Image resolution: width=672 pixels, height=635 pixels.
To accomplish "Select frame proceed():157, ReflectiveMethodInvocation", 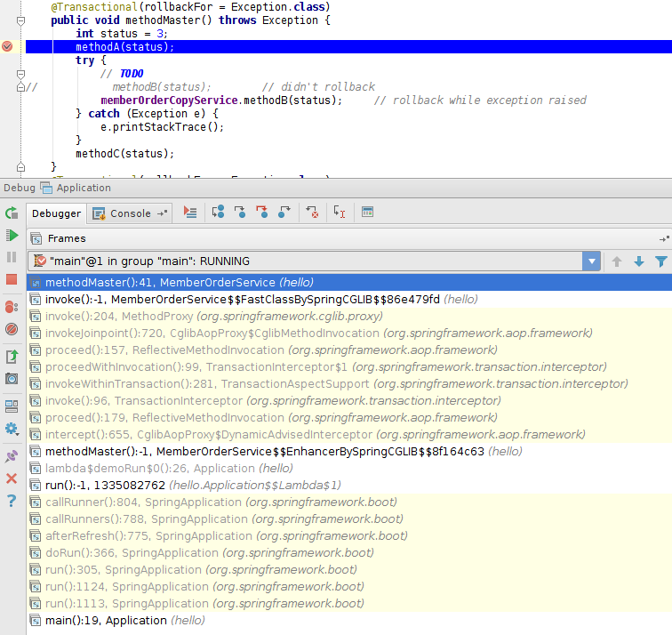I will tap(349, 350).
